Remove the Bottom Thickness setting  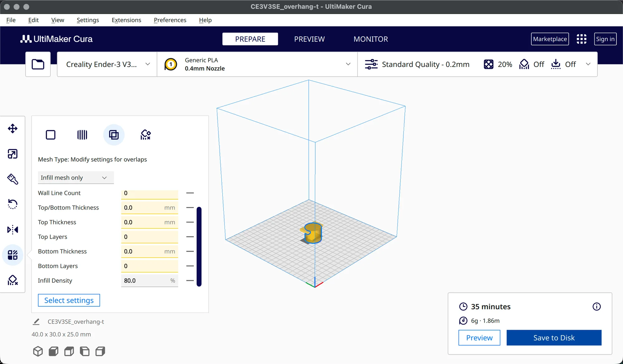tap(190, 251)
